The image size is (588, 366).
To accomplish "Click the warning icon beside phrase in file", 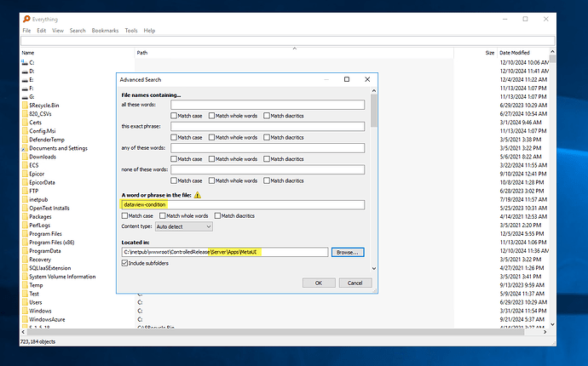I will coord(198,195).
